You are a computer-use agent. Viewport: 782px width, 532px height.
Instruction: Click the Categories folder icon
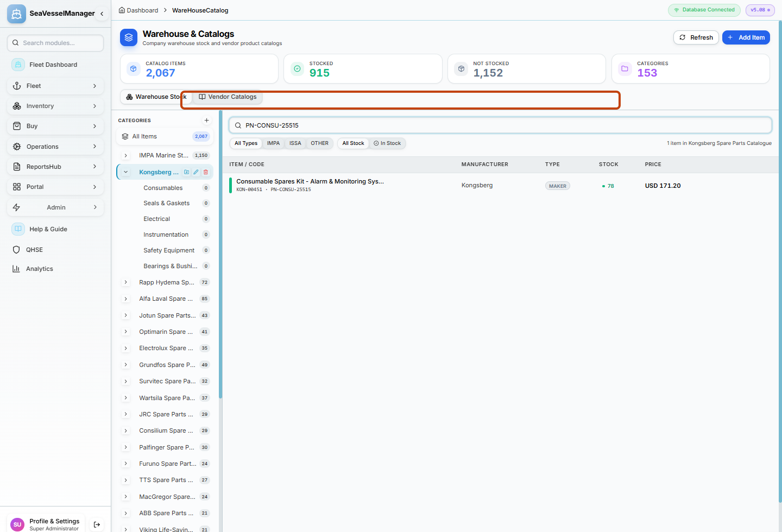tap(625, 69)
